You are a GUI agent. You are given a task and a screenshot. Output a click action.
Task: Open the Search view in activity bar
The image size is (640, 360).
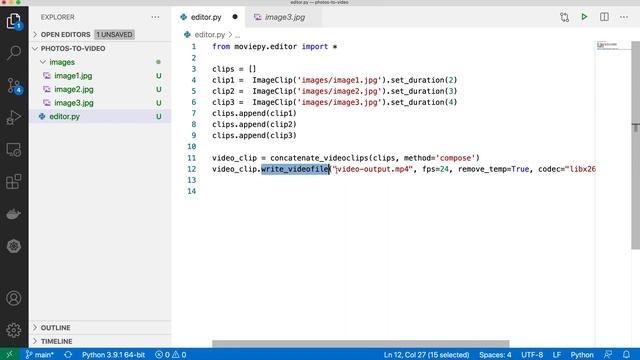14,53
